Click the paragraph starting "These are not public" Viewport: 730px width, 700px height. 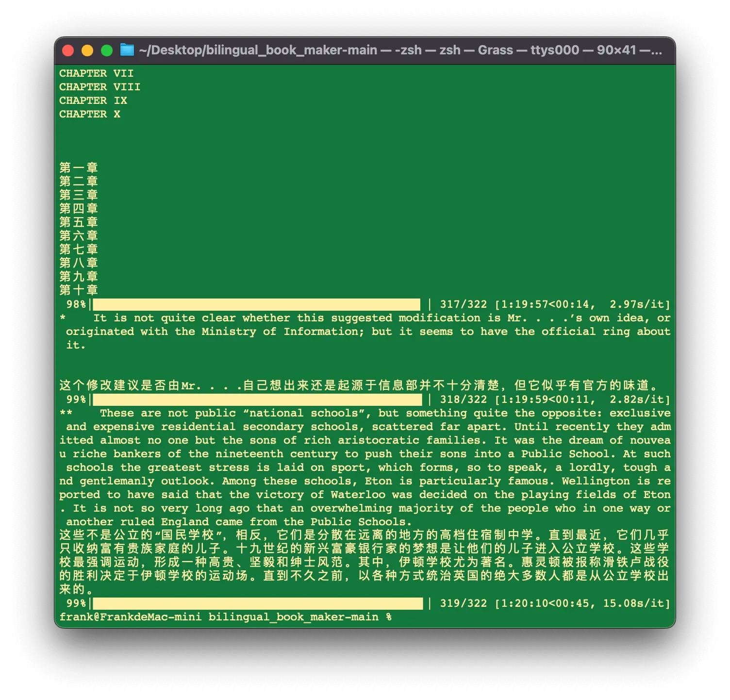[x=365, y=467]
